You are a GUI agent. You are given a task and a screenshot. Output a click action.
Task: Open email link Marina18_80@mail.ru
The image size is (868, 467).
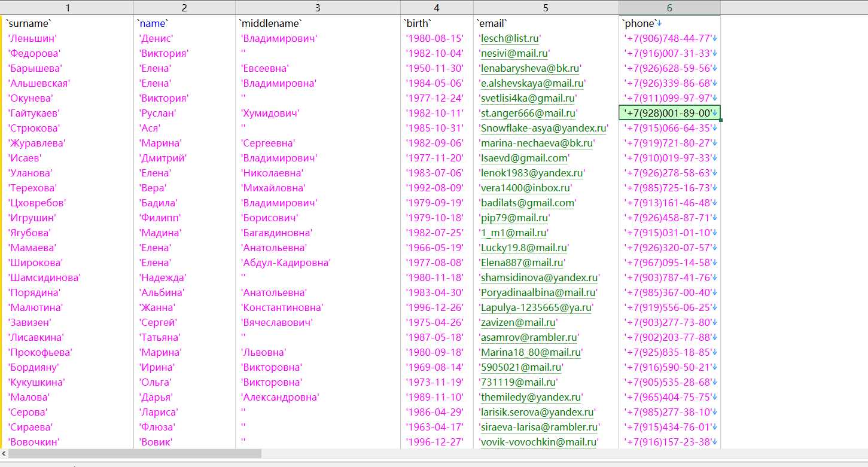(x=531, y=352)
